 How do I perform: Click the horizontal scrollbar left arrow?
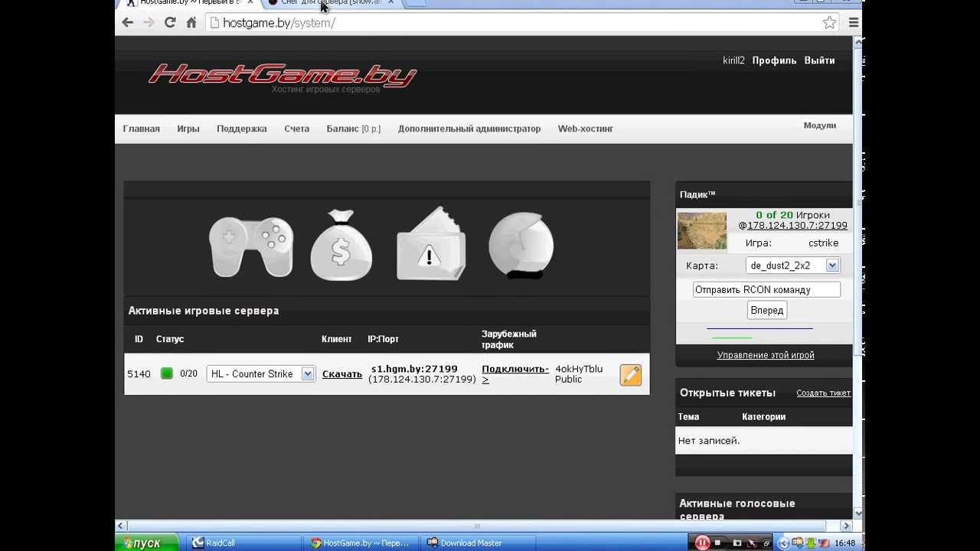click(121, 526)
